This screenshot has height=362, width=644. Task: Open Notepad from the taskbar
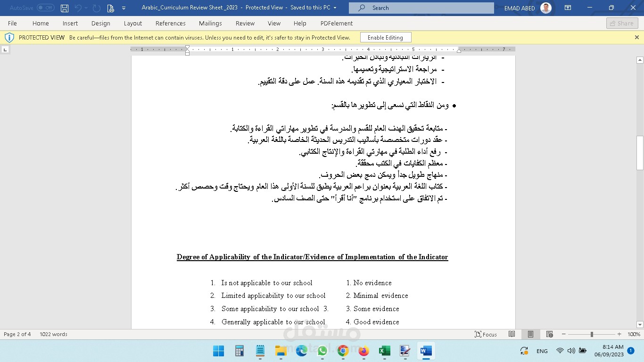pos(260,351)
